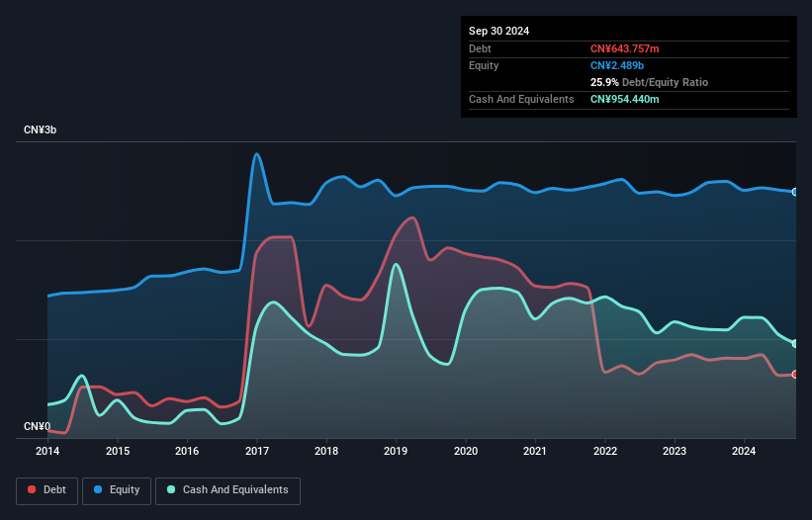Click the equity line peak near 2017
812x520 pixels.
click(256, 154)
